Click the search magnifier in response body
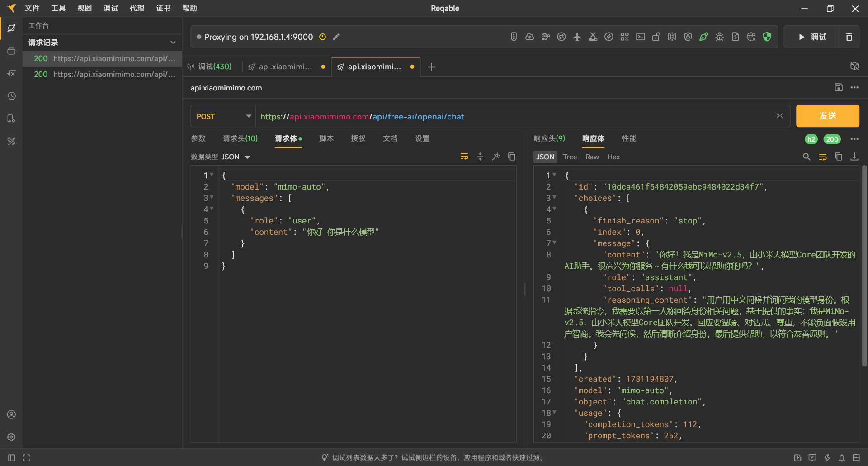868x466 pixels. [807, 157]
